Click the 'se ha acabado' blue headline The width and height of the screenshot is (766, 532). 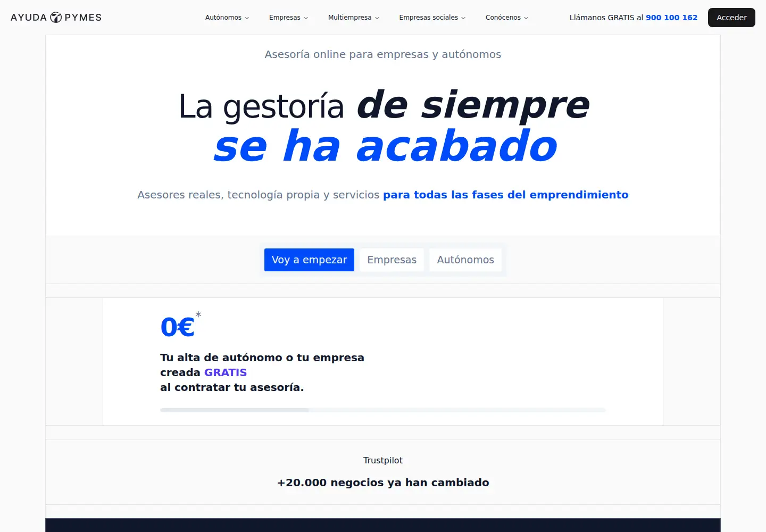tap(385, 146)
